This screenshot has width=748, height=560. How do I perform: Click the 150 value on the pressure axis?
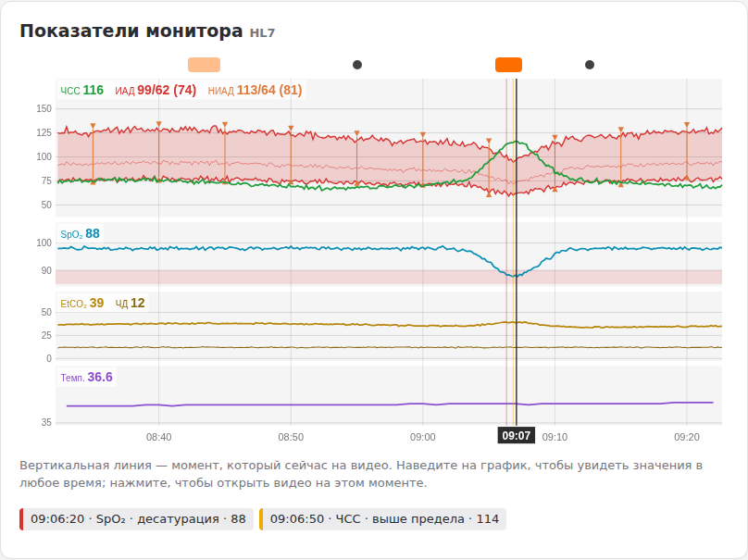(x=44, y=108)
